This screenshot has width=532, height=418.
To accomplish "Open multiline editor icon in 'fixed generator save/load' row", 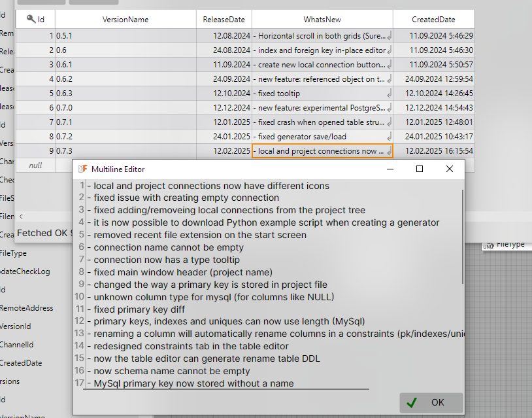I will [x=389, y=137].
